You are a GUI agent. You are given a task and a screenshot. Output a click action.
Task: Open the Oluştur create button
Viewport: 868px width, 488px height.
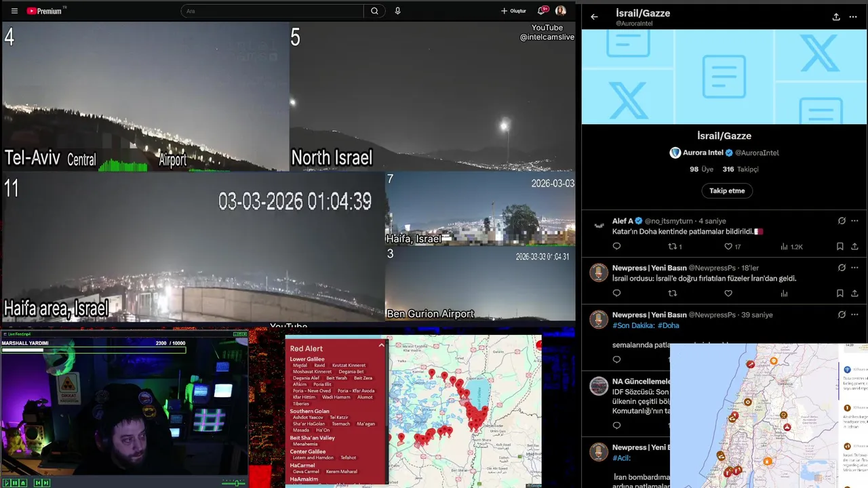[513, 11]
